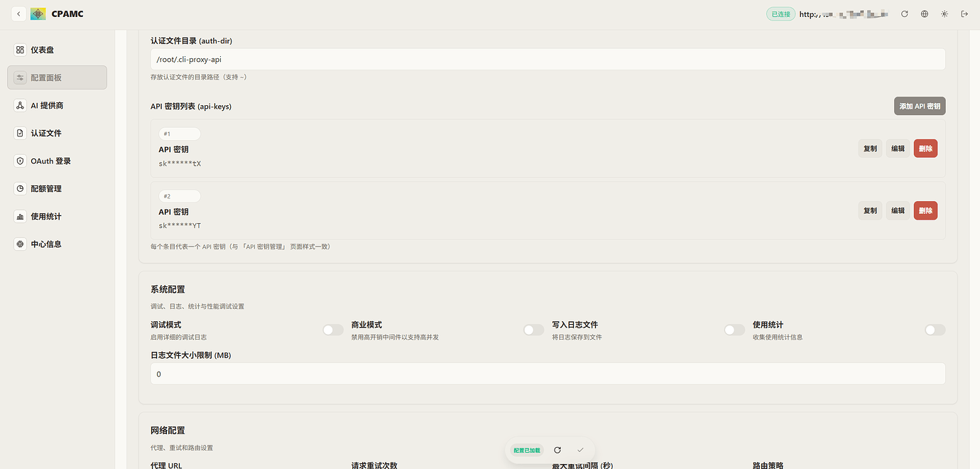Click the auth-dir path input field
980x469 pixels.
pyautogui.click(x=548, y=60)
